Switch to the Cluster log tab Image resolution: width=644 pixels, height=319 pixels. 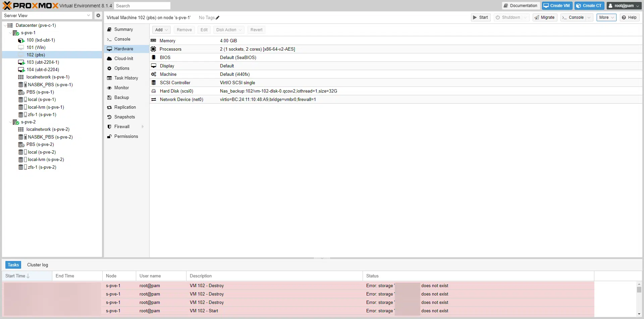(37, 265)
